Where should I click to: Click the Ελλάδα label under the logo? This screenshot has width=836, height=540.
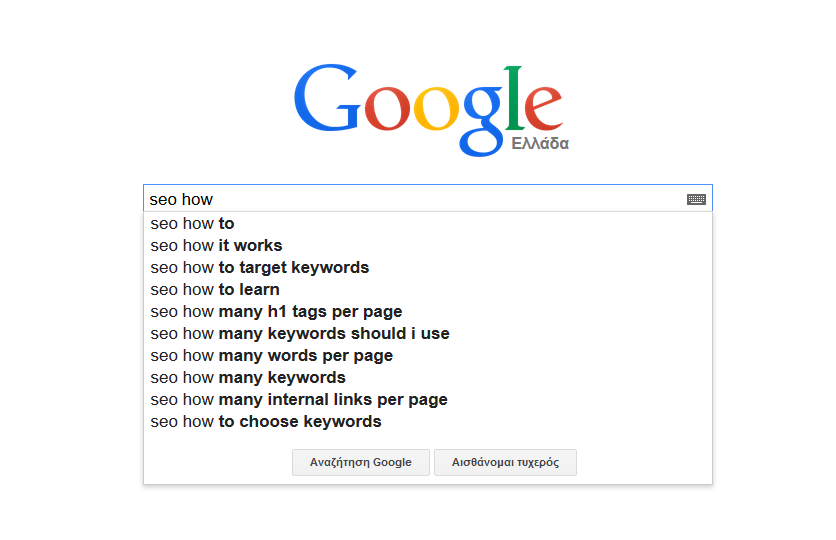coord(540,143)
